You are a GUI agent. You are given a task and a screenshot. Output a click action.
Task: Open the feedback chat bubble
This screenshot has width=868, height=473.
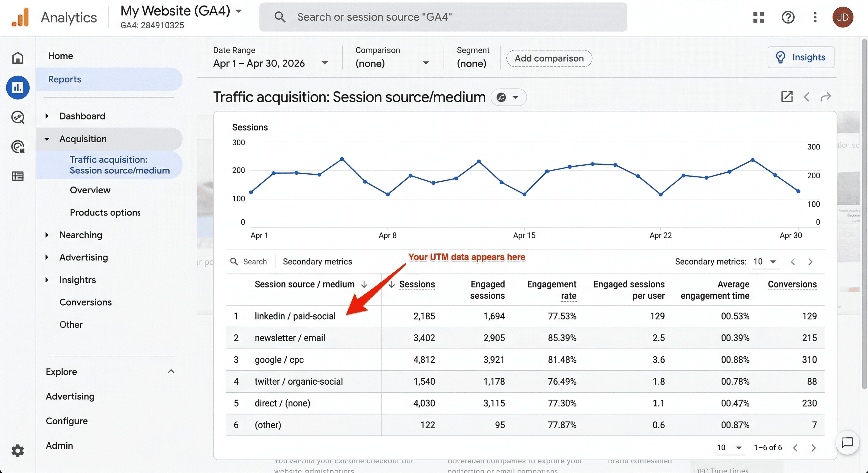click(848, 443)
